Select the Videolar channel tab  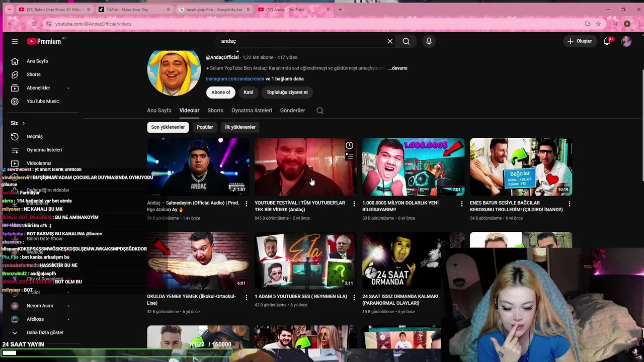pos(189,110)
